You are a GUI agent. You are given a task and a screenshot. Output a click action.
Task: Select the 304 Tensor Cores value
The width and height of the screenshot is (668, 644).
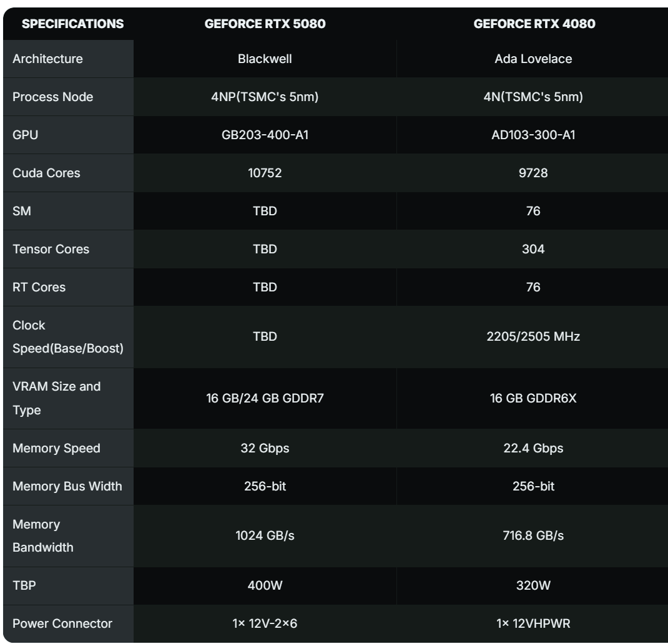[533, 249]
